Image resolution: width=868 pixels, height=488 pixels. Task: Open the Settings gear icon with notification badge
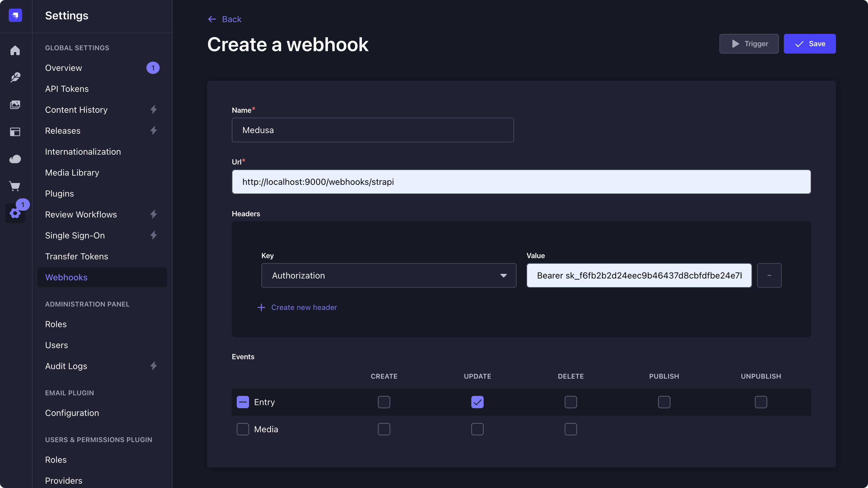tap(15, 213)
